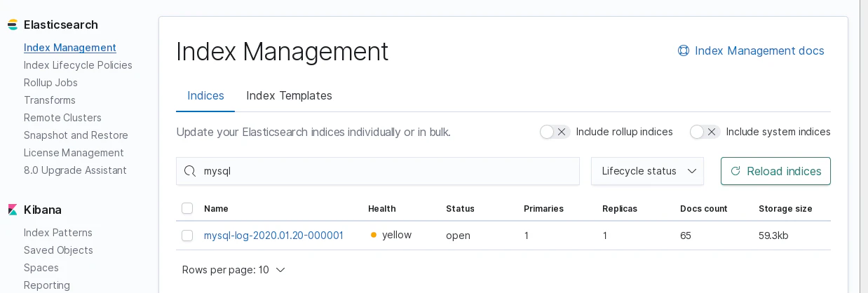Click the help icon beside Index Management docs
Image resolution: width=868 pixels, height=293 pixels.
point(684,50)
